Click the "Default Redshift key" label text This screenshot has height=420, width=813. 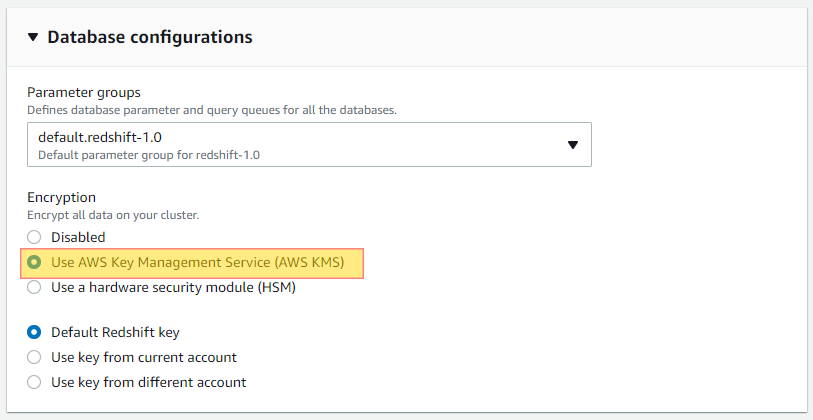tap(115, 332)
